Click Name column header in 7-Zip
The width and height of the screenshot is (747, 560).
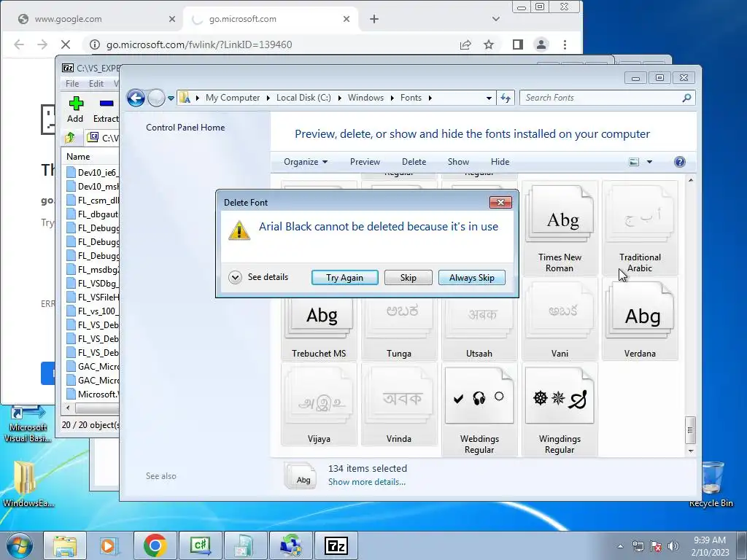coord(78,157)
